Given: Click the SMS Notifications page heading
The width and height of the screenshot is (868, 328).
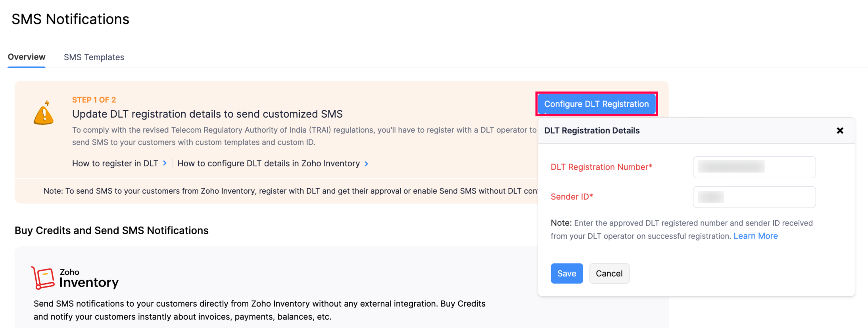Looking at the screenshot, I should point(71,19).
